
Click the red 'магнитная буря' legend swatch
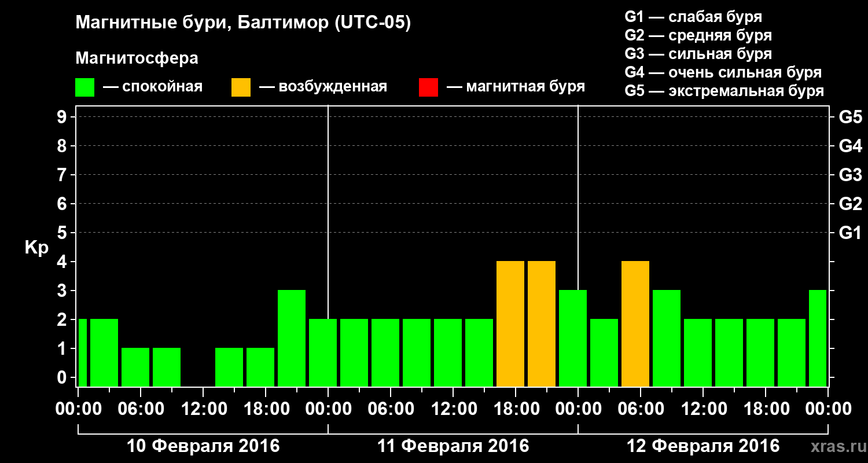[428, 87]
